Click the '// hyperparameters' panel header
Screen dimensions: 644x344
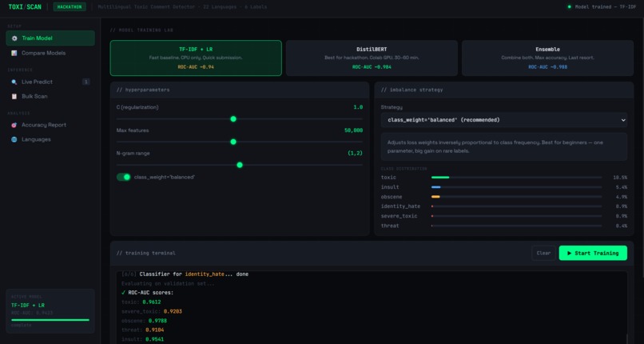(x=240, y=90)
